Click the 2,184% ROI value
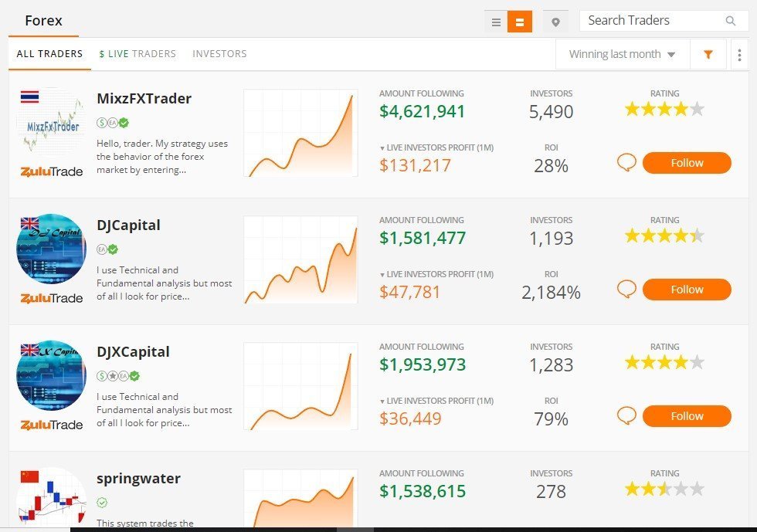The width and height of the screenshot is (757, 532). coord(551,293)
